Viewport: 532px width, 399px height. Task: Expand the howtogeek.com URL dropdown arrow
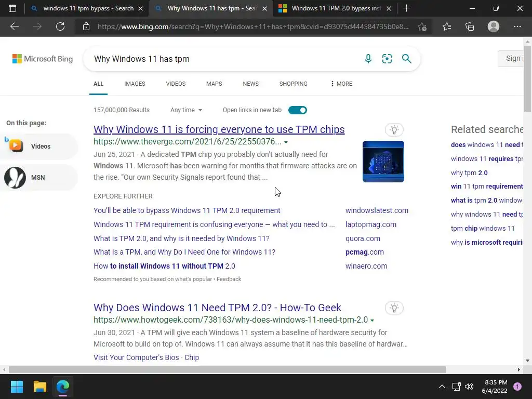pos(372,320)
